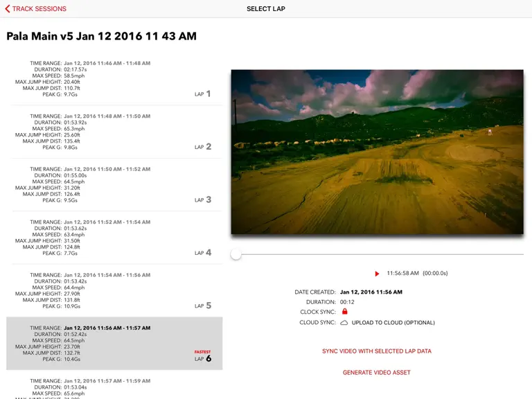Click Generate Video Asset
The width and height of the screenshot is (532, 399).
click(x=377, y=373)
